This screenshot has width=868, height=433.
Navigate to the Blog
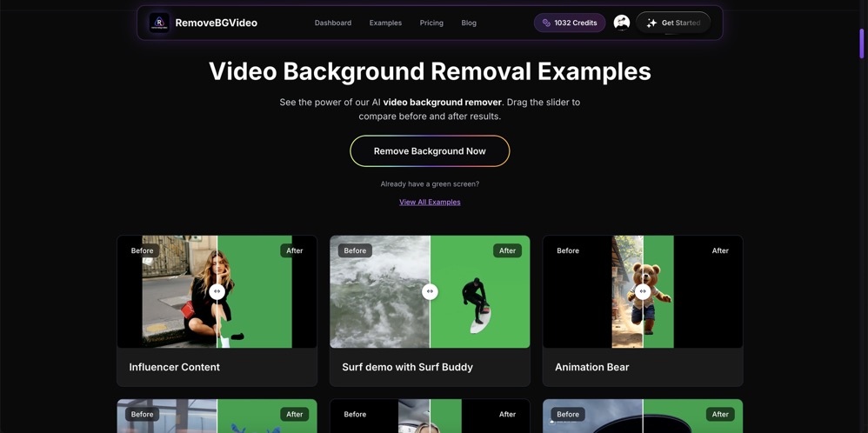click(x=469, y=23)
